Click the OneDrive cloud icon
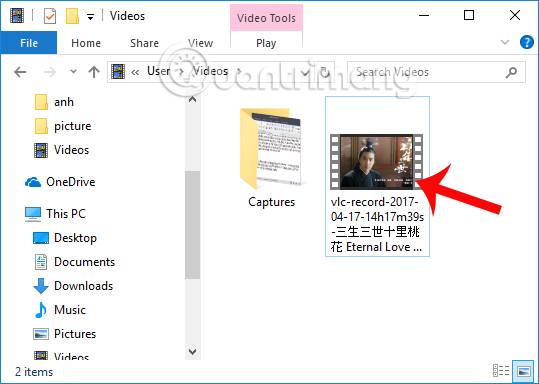 point(33,182)
